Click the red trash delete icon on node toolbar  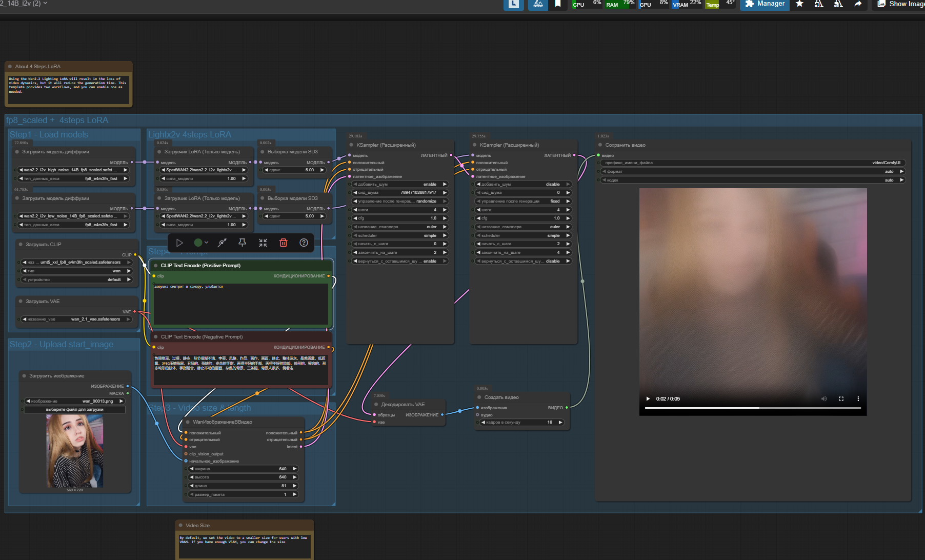coord(283,243)
